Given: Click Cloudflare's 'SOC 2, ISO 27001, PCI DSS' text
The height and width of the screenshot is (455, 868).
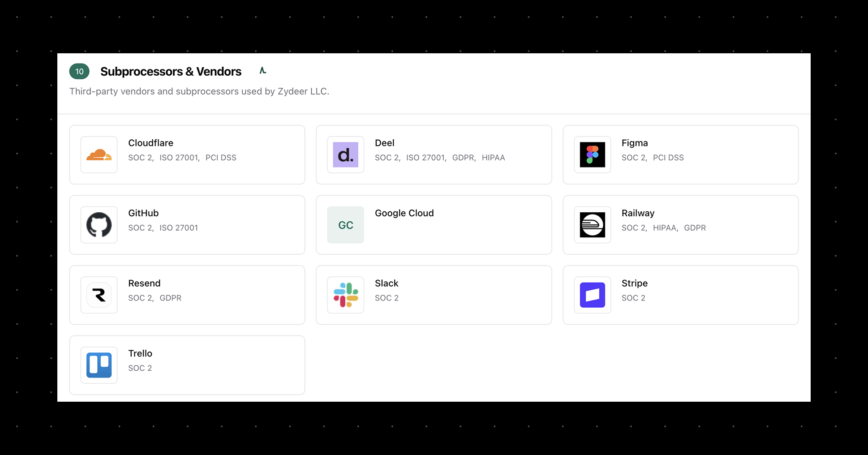Looking at the screenshot, I should click(x=182, y=158).
